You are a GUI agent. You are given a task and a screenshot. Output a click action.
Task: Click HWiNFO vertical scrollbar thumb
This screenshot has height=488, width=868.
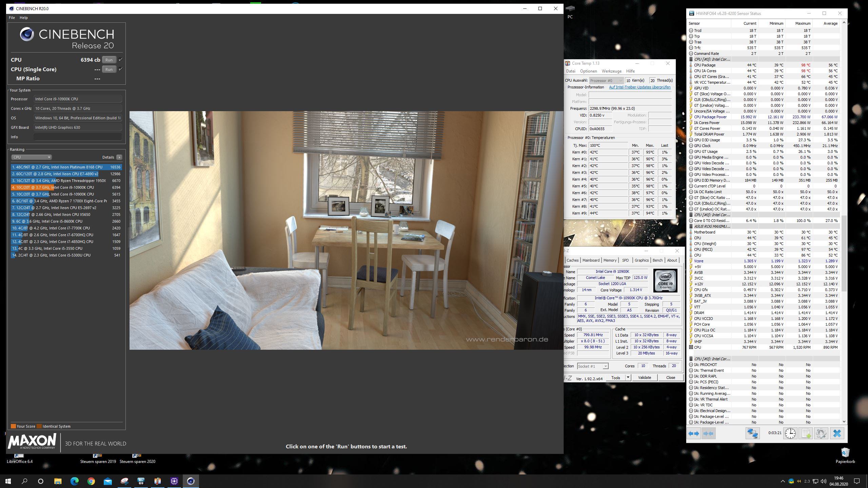(844, 253)
